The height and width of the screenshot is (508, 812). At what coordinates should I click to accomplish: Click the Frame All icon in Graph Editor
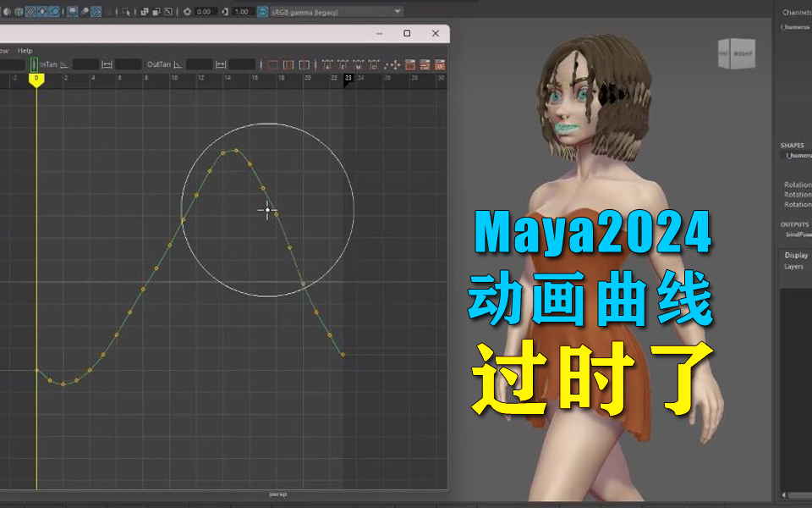(x=273, y=65)
